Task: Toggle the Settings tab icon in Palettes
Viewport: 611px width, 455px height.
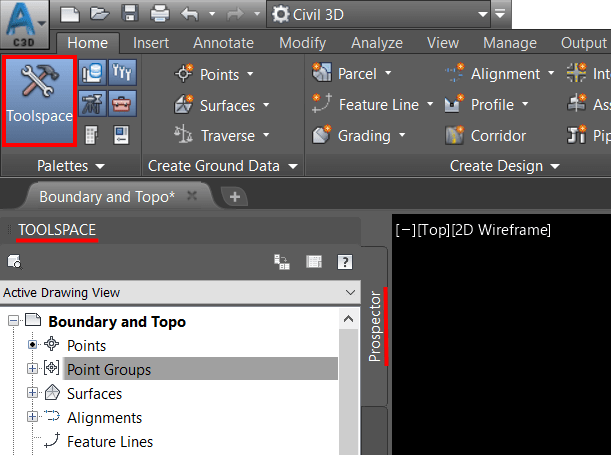Action: point(122,72)
